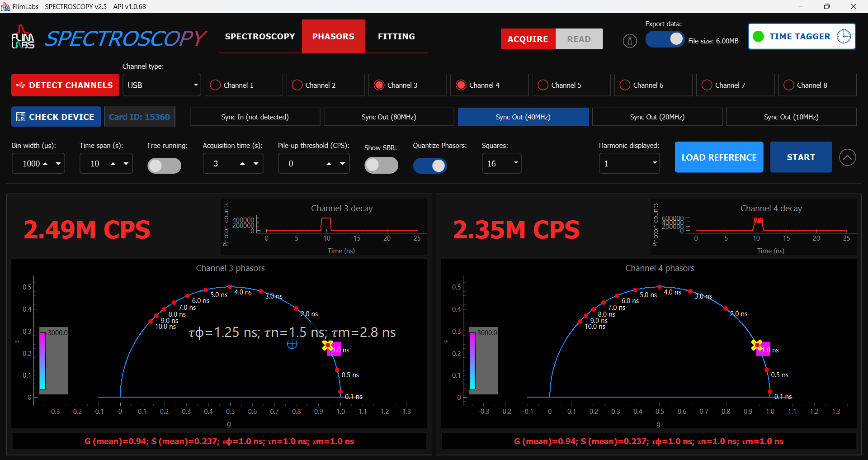Viewport: 868px width, 460px height.
Task: Click the check device chip icon
Action: click(20, 117)
